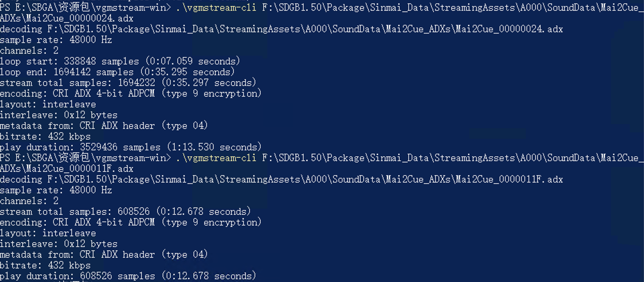This screenshot has width=644, height=282.
Task: Click the second sample rate 48000 Hz line
Action: coord(56,190)
